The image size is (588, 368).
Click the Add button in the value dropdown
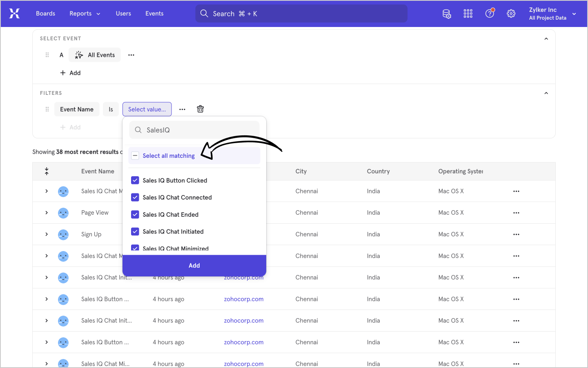click(x=194, y=265)
